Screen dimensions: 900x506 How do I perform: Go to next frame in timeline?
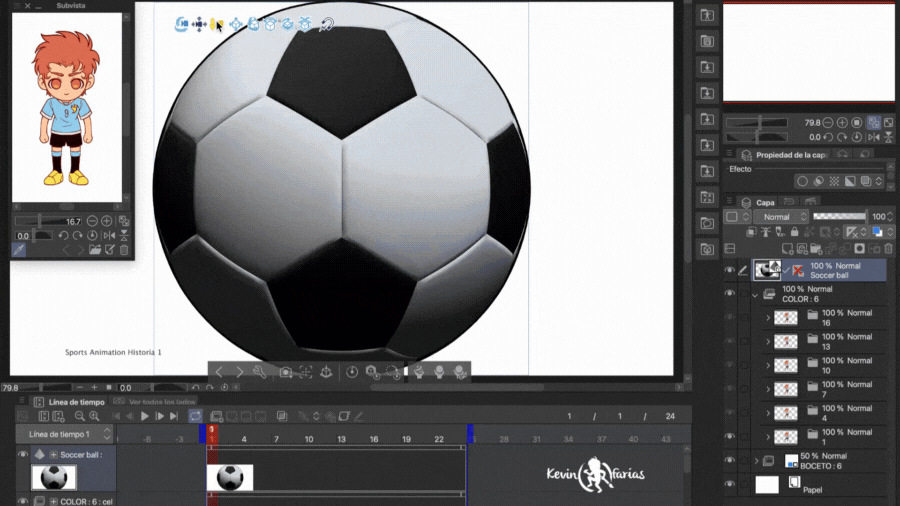point(160,416)
